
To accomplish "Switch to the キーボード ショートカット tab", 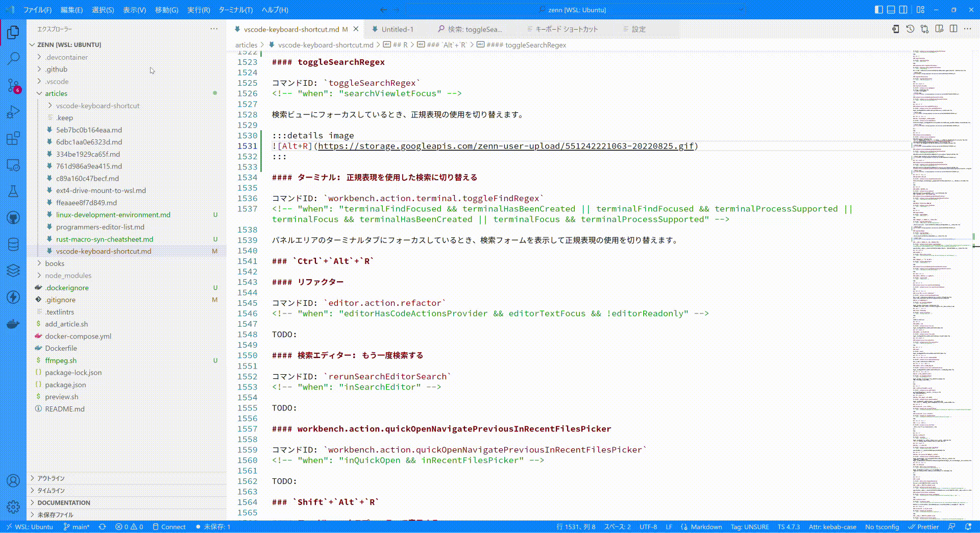I will click(566, 29).
